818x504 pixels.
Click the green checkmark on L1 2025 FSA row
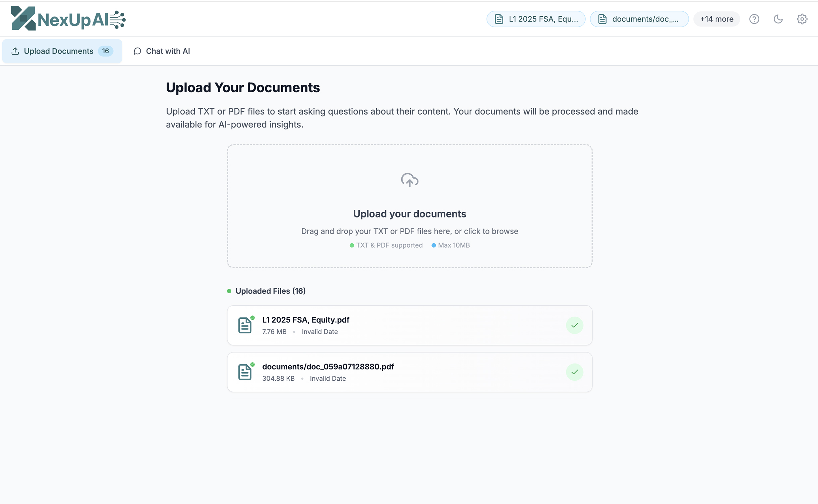[574, 325]
